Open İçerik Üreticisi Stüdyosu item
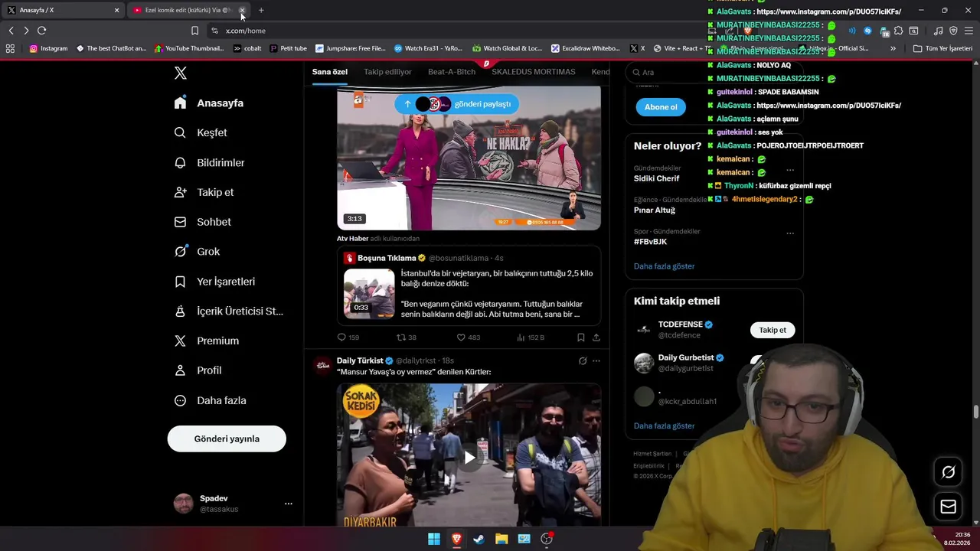This screenshot has width=980, height=551. pyautogui.click(x=229, y=311)
